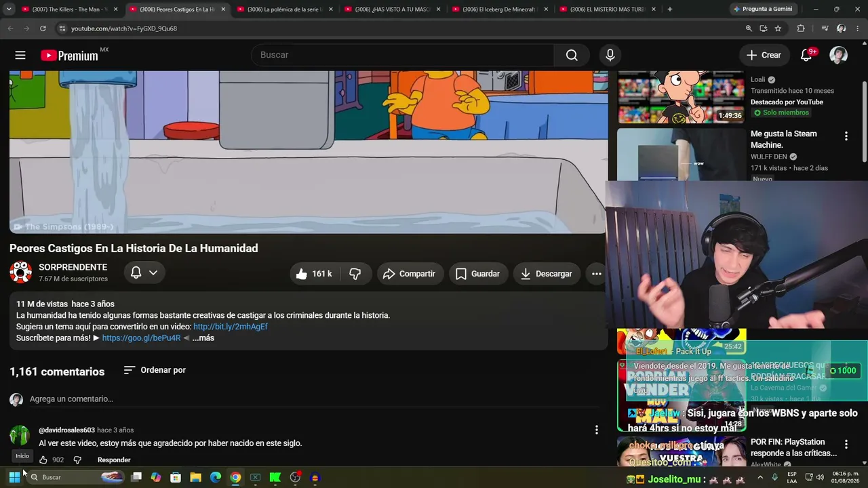Close the Peores Castigos tab
The height and width of the screenshot is (488, 868).
(223, 9)
